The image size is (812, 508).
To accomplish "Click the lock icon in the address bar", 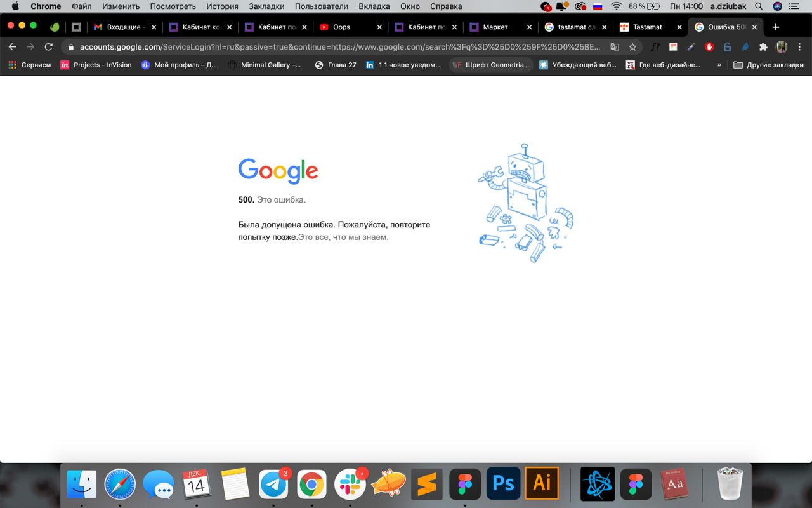I will click(70, 47).
